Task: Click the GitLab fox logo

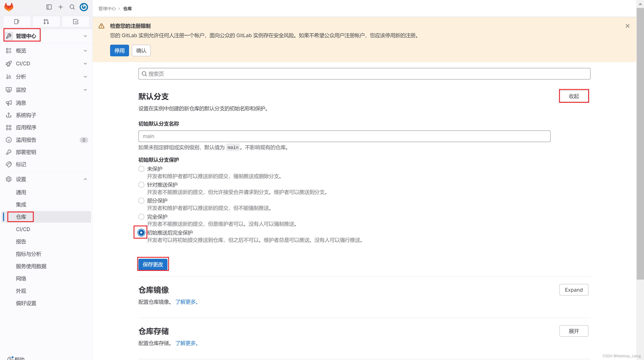Action: (9, 7)
